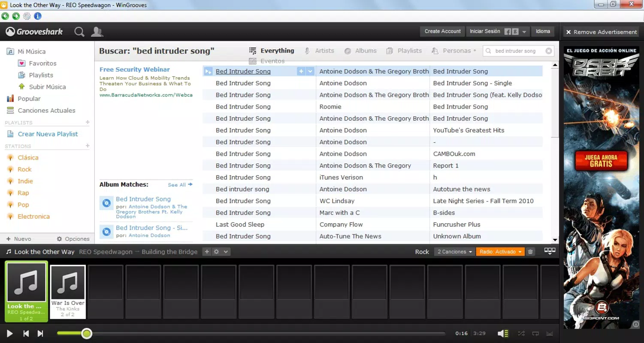Open Idioma language menu

point(543,31)
